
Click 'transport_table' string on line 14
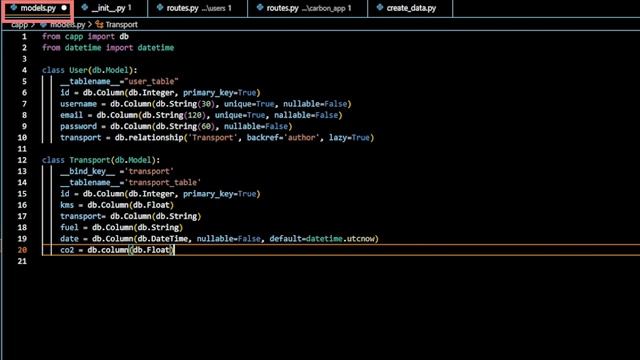click(163, 182)
